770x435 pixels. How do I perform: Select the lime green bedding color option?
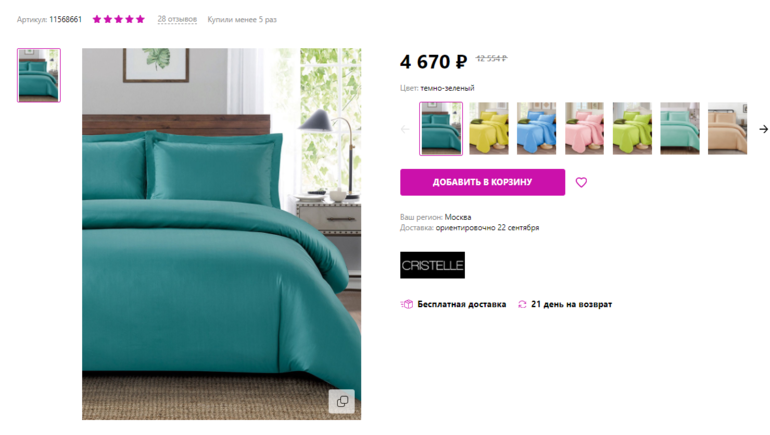tap(632, 129)
